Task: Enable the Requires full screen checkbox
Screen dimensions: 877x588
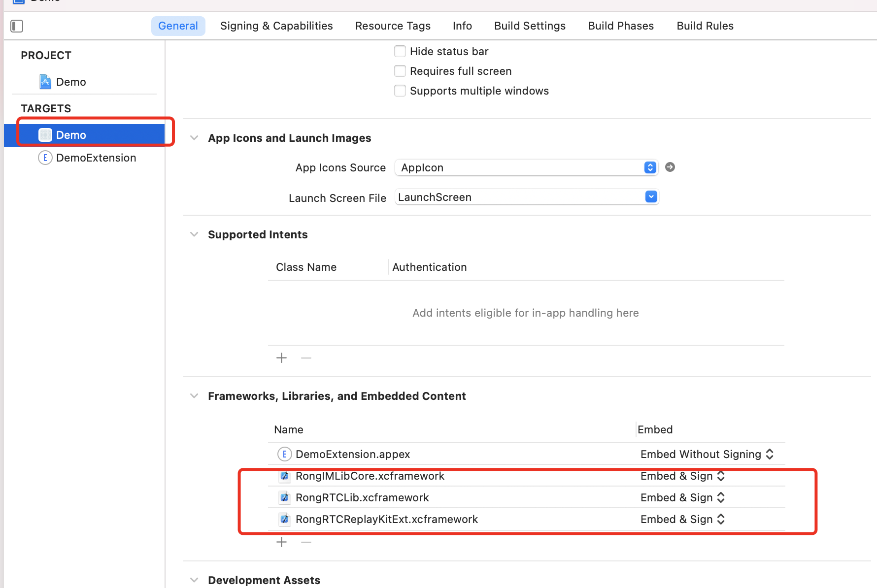Action: [400, 71]
